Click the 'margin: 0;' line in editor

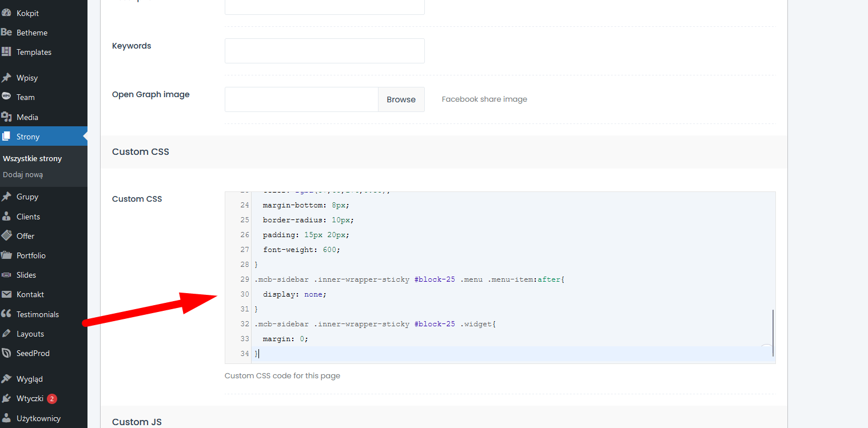tap(285, 339)
